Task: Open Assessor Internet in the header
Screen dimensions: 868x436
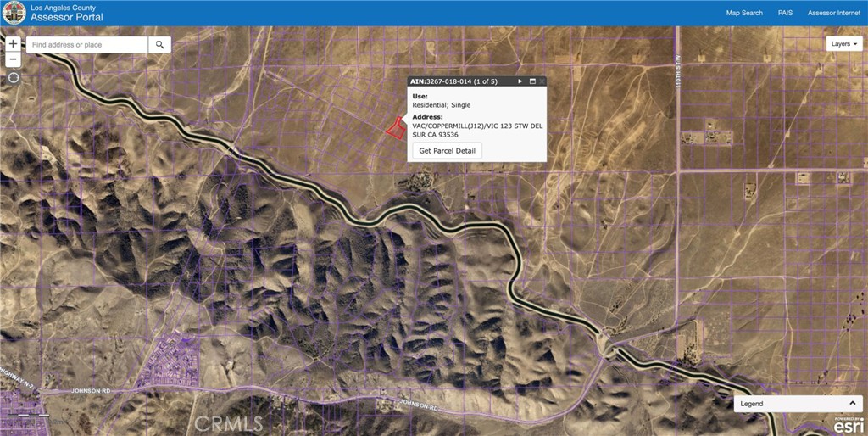Action: pyautogui.click(x=833, y=13)
